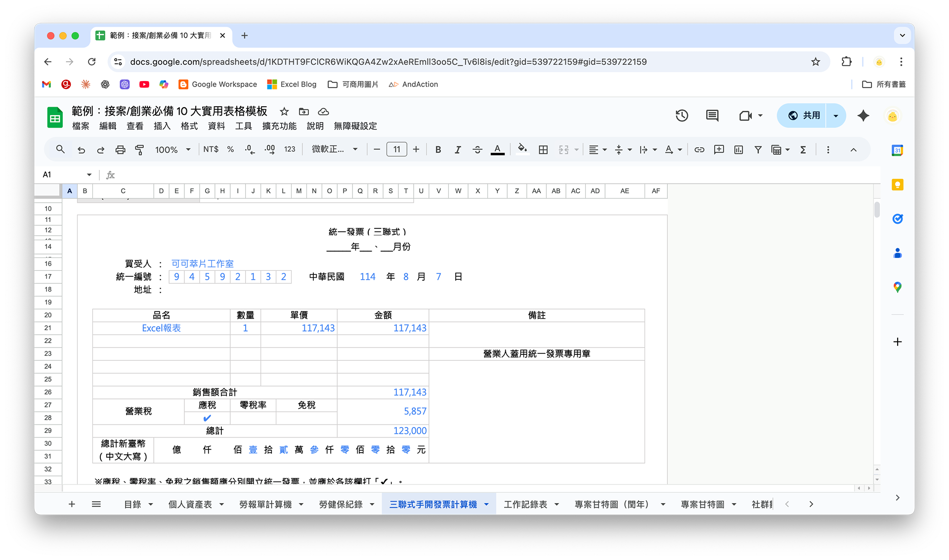Open dropdown arrow beside 共用 button

836,116
